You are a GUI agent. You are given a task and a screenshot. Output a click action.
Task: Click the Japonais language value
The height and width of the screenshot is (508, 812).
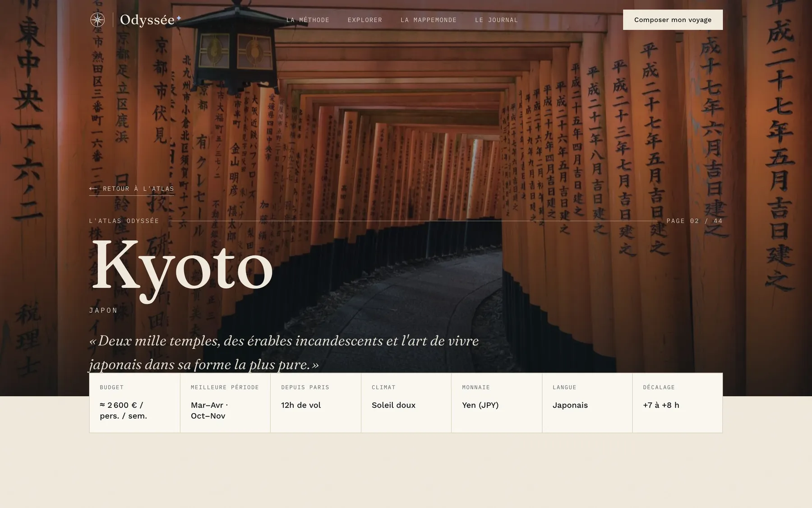[570, 405]
